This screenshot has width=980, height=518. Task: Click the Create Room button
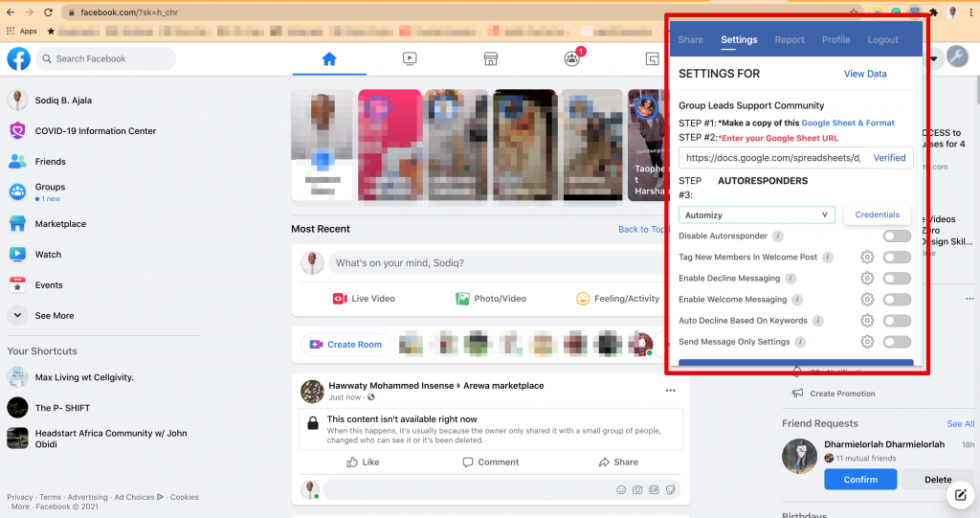click(346, 344)
